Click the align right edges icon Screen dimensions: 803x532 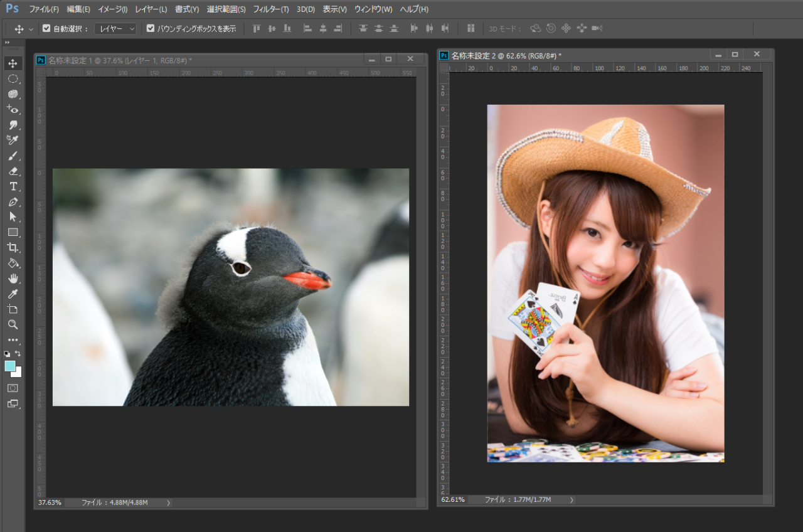click(x=338, y=28)
